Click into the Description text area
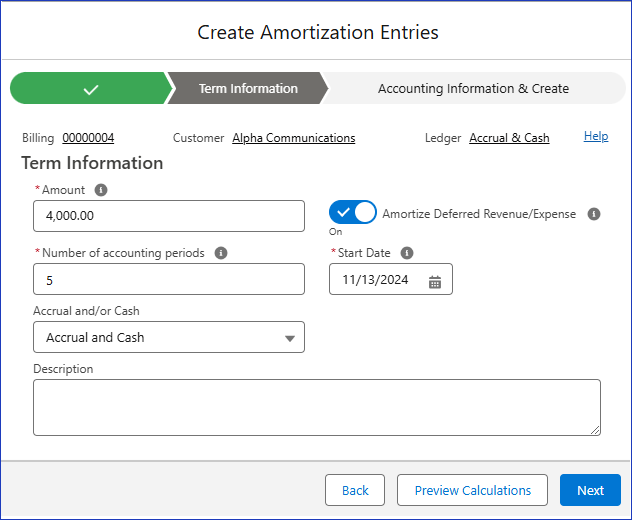The image size is (632, 520). point(317,408)
